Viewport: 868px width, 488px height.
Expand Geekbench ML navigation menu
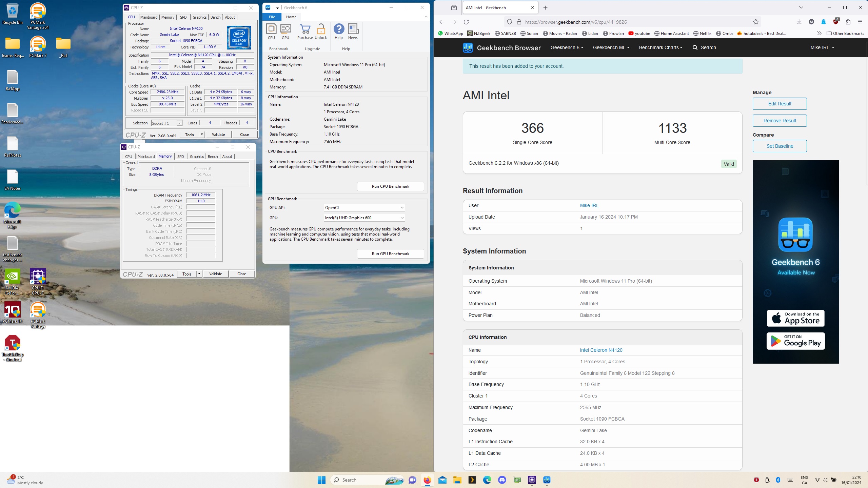(x=611, y=48)
